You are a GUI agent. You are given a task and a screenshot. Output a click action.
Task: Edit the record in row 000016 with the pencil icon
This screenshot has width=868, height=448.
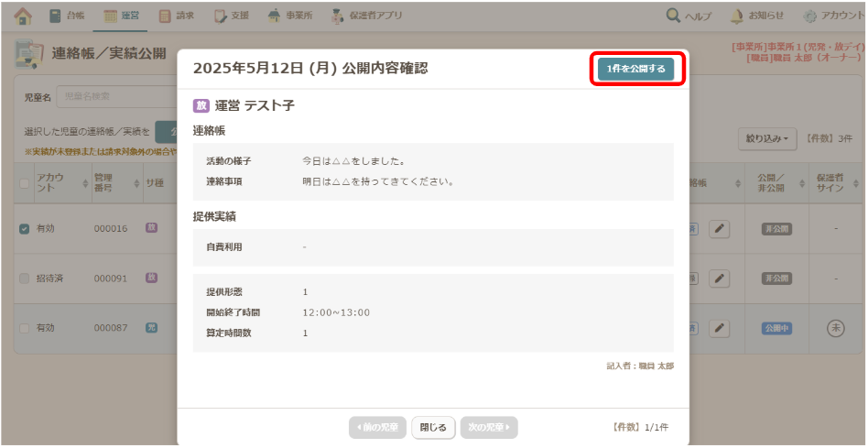[x=720, y=229]
